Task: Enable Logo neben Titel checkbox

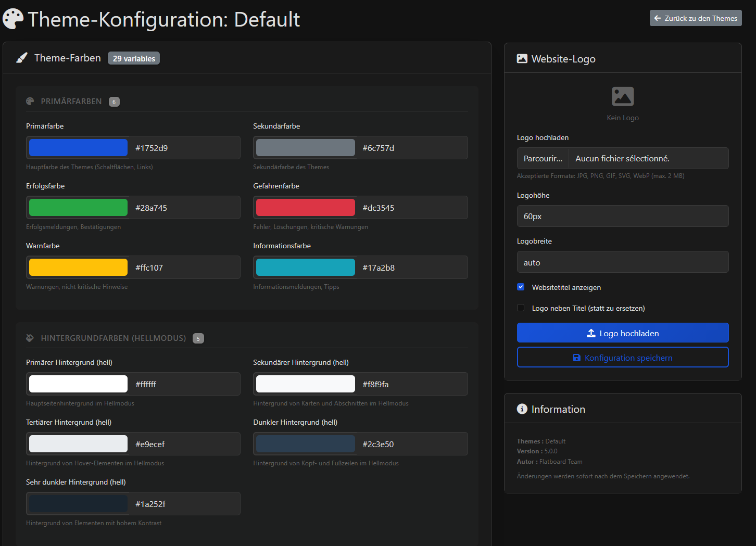Action: [x=521, y=308]
